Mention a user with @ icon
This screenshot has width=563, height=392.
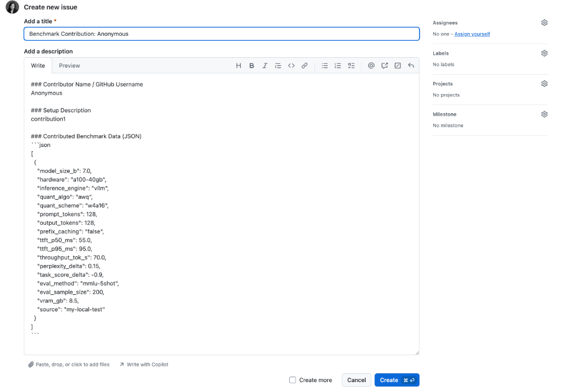point(371,65)
